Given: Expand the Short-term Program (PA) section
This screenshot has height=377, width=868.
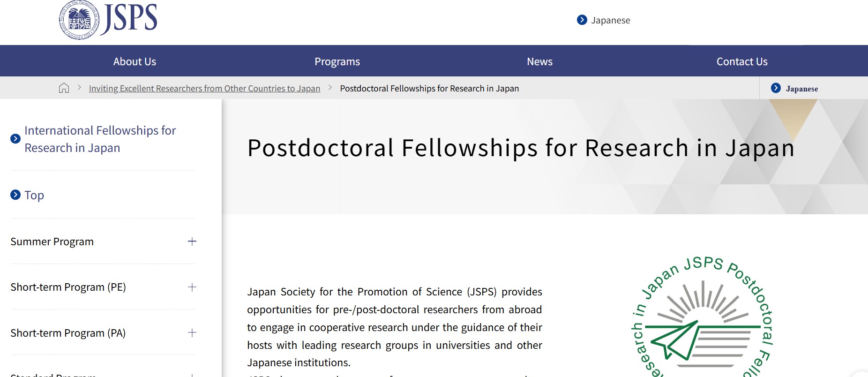Looking at the screenshot, I should (x=192, y=333).
